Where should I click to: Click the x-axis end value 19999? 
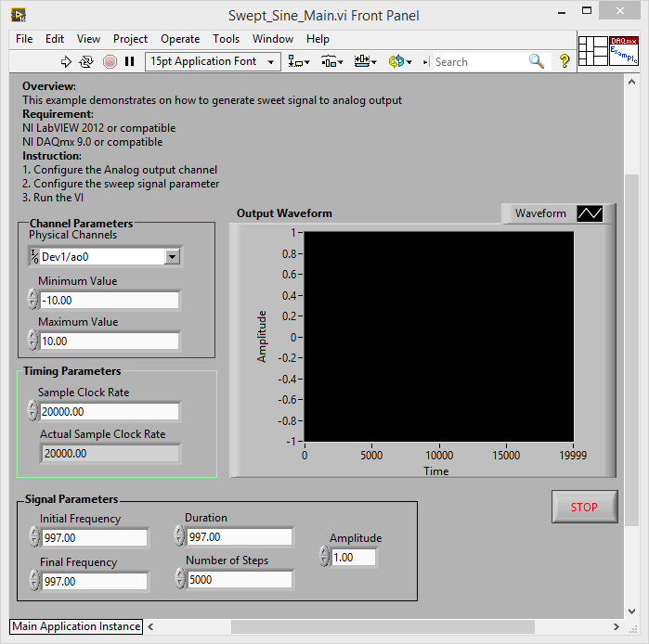pos(573,456)
